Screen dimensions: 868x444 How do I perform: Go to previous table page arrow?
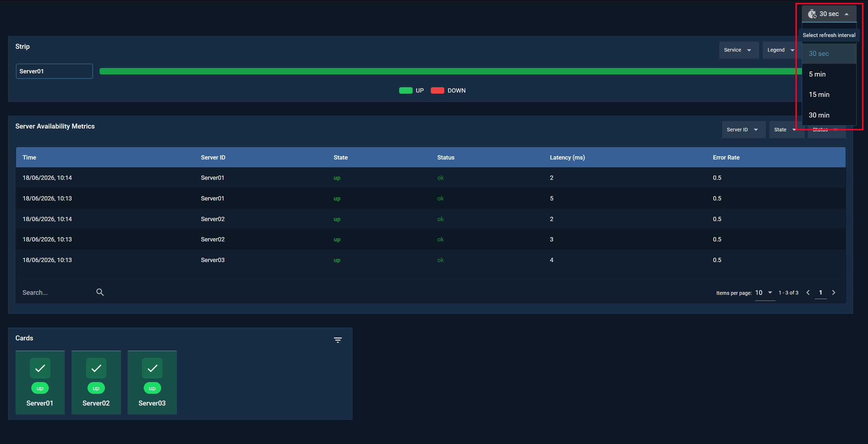pos(808,293)
